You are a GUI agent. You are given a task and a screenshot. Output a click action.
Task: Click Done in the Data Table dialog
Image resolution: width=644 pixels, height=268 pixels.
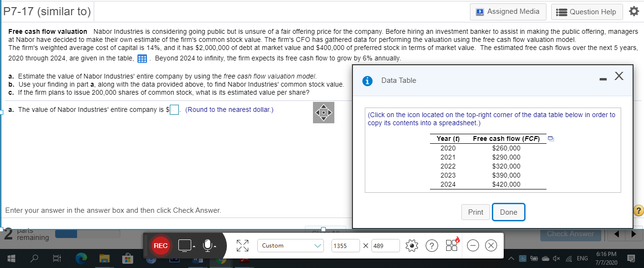click(x=508, y=212)
